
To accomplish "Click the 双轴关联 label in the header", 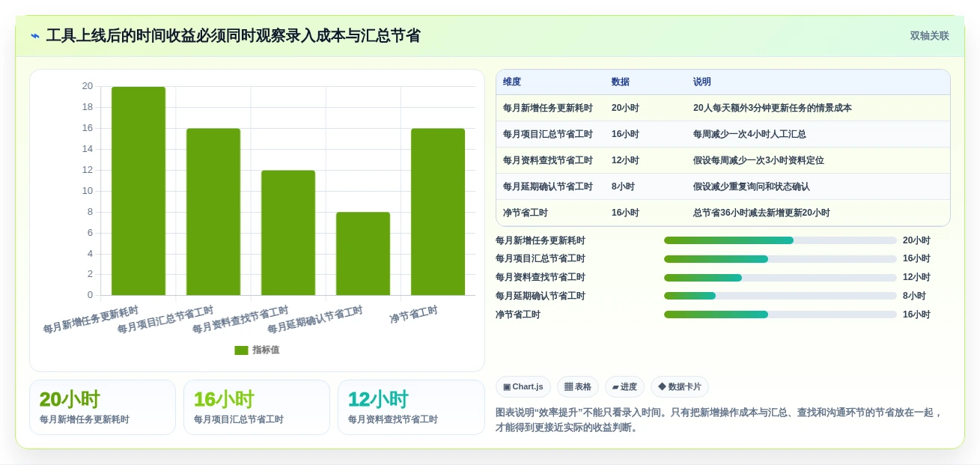I will [929, 36].
